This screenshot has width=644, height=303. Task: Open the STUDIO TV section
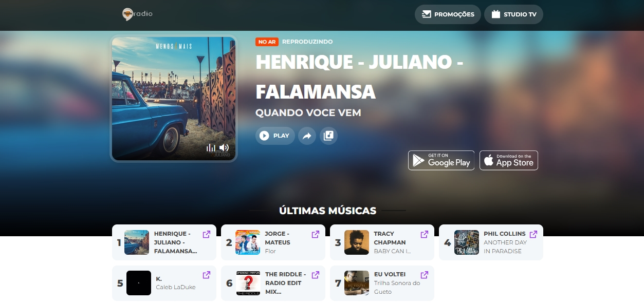pos(513,14)
